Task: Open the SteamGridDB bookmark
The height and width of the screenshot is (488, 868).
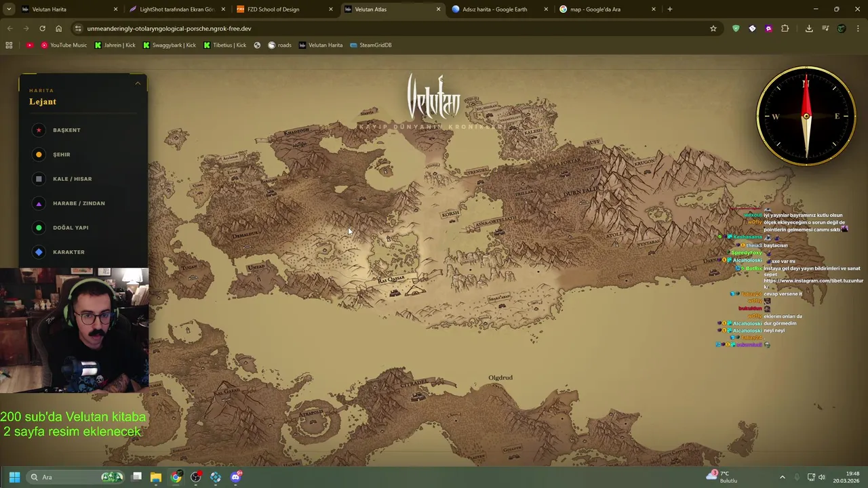Action: point(371,45)
